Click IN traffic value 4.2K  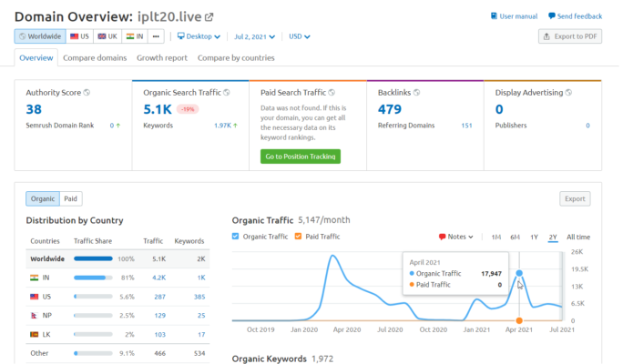[158, 278]
